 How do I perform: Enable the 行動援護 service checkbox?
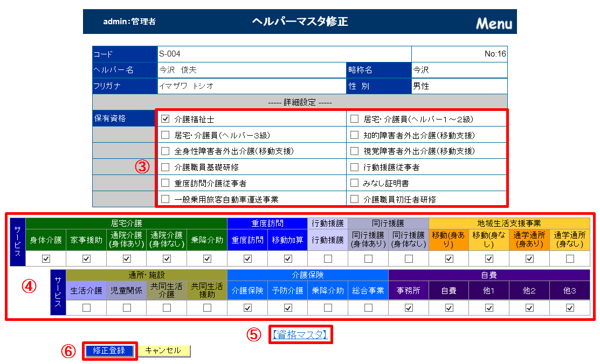328,259
